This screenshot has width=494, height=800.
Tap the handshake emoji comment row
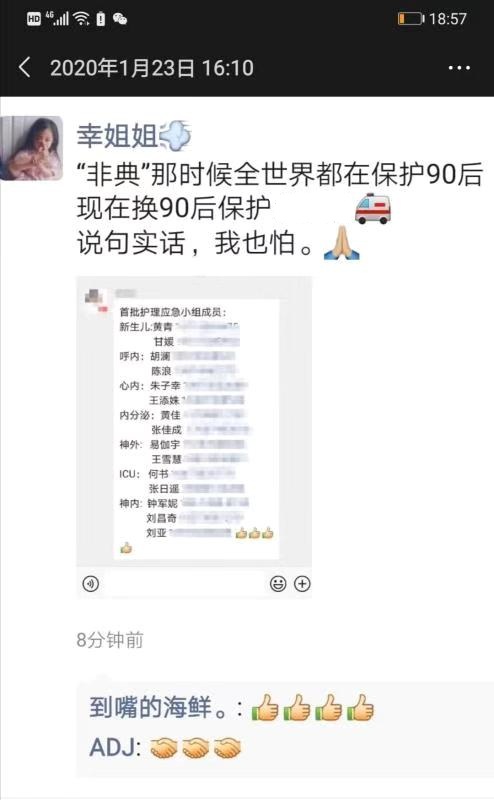pyautogui.click(x=285, y=748)
